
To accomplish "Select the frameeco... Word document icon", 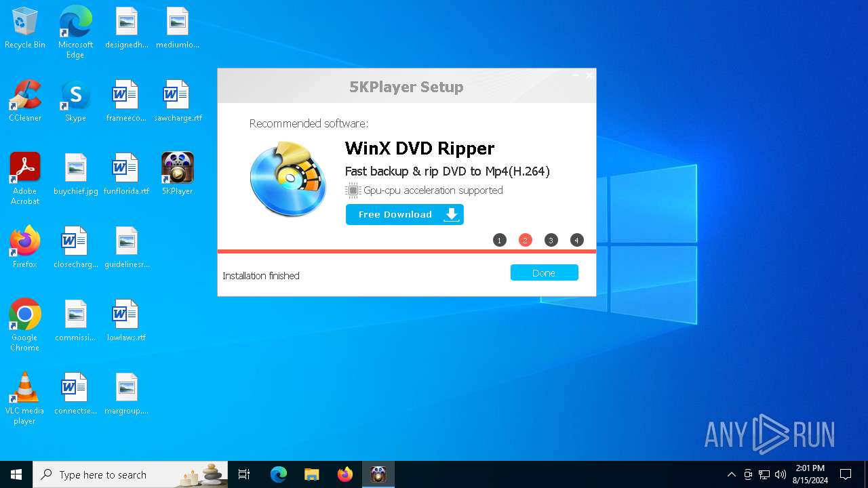I will click(126, 100).
